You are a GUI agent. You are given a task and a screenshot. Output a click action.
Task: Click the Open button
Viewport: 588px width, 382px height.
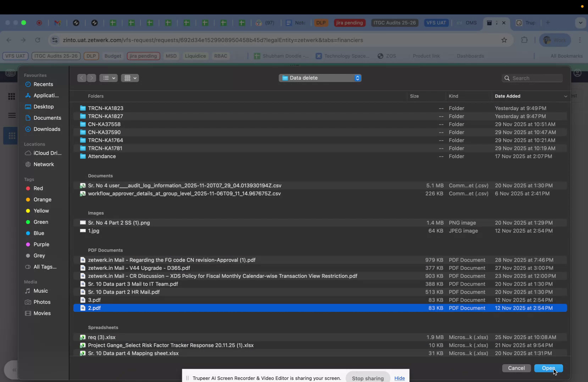548,368
